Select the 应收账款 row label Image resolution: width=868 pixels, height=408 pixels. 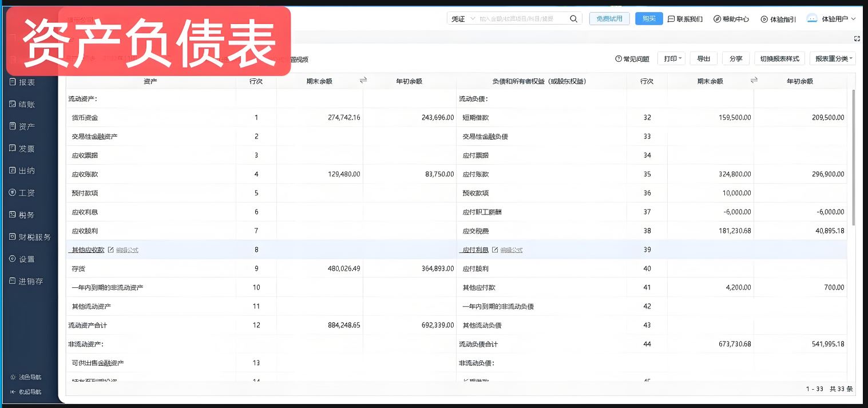tap(85, 175)
